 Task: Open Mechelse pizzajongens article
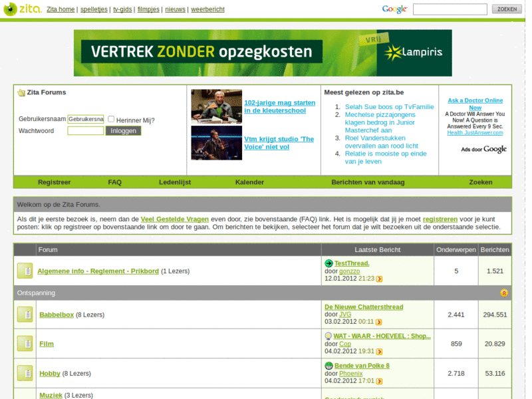[x=380, y=122]
